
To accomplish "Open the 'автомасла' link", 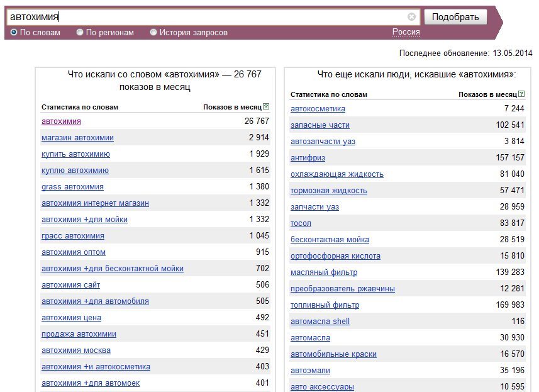I will coord(310,338).
